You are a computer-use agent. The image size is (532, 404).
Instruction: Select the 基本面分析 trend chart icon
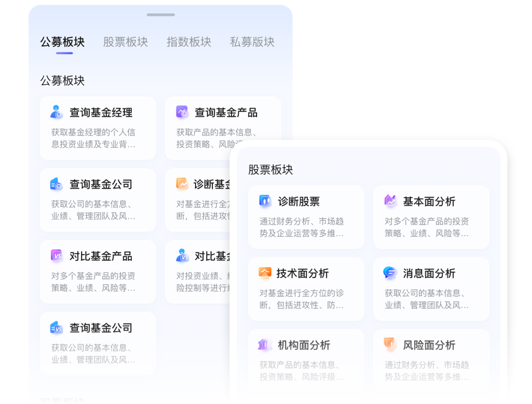pos(390,201)
